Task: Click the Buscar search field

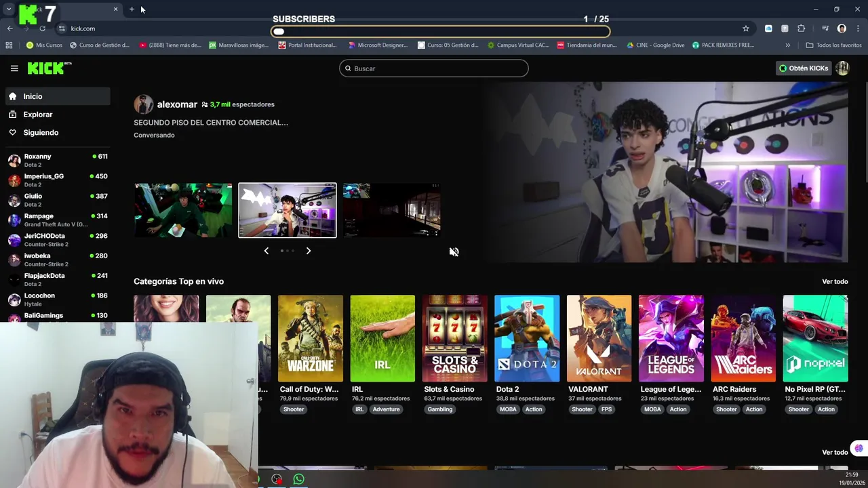Action: (433, 68)
